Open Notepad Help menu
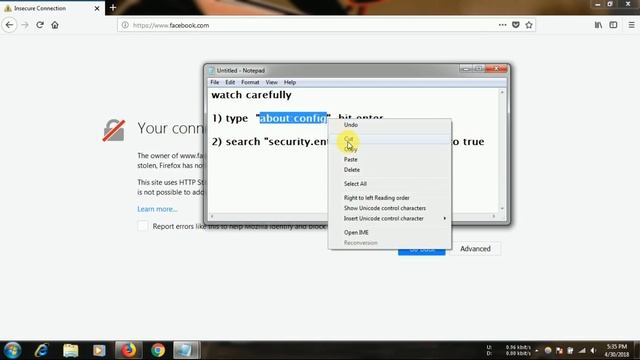The image size is (640, 360). click(289, 82)
